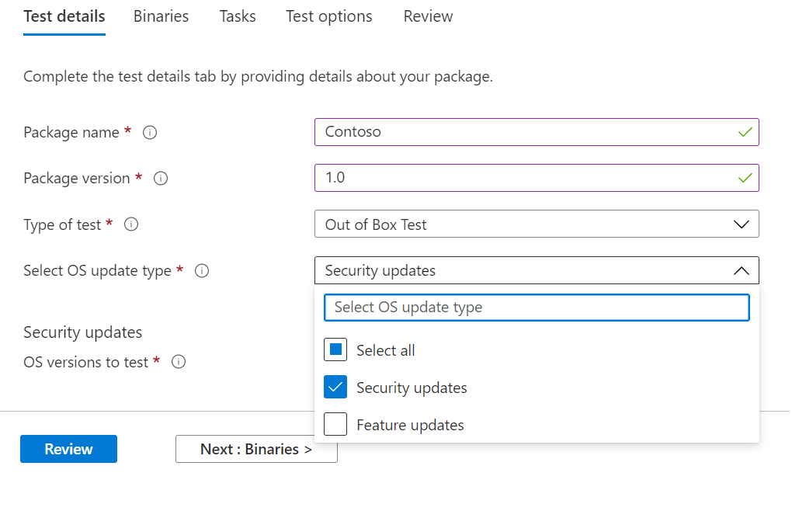Image resolution: width=792 pixels, height=532 pixels.
Task: Click info icon beside Select OS update type
Action: [x=202, y=271]
